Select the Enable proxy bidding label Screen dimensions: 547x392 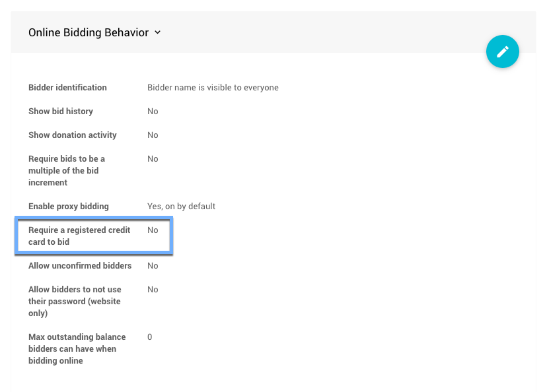(x=69, y=207)
